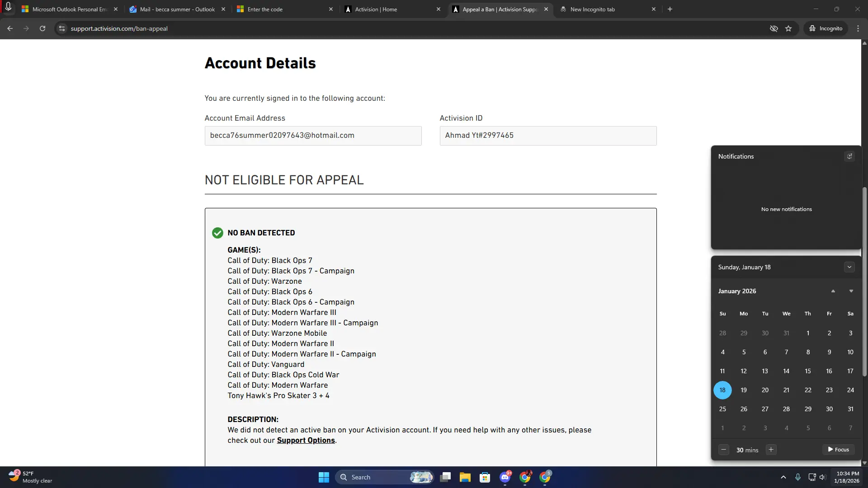The height and width of the screenshot is (488, 868).
Task: Open Discord from the taskbar
Action: pos(505,477)
